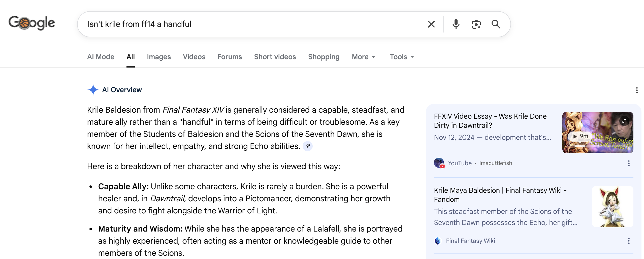Open the Short videos tab

tap(275, 57)
